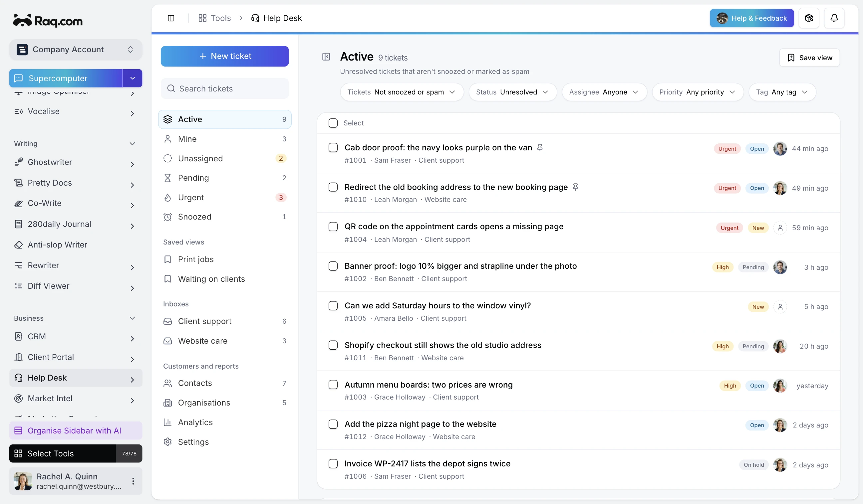The image size is (863, 504).
Task: Open the Client support inbox
Action: [x=225, y=321]
